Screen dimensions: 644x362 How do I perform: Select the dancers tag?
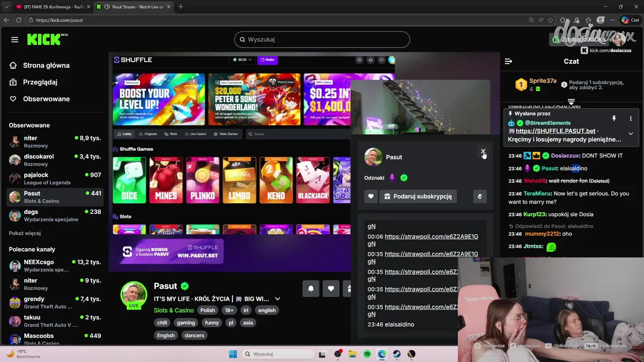(x=194, y=335)
